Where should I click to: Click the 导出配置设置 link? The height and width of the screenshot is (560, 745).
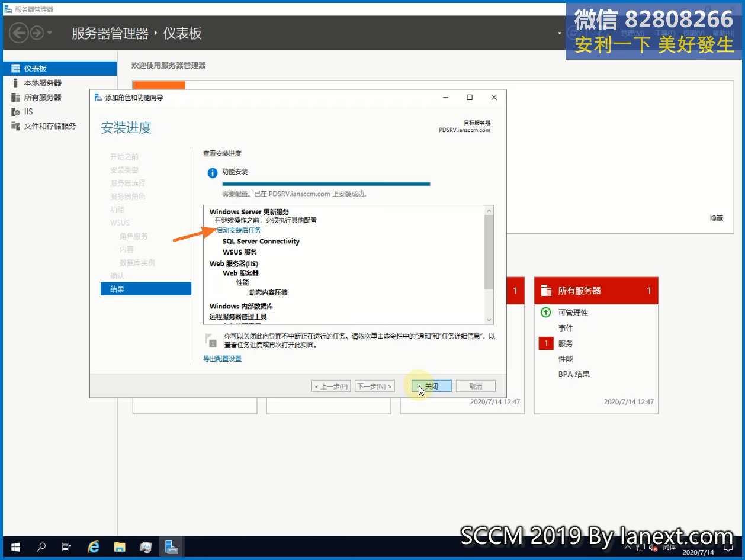pyautogui.click(x=222, y=359)
